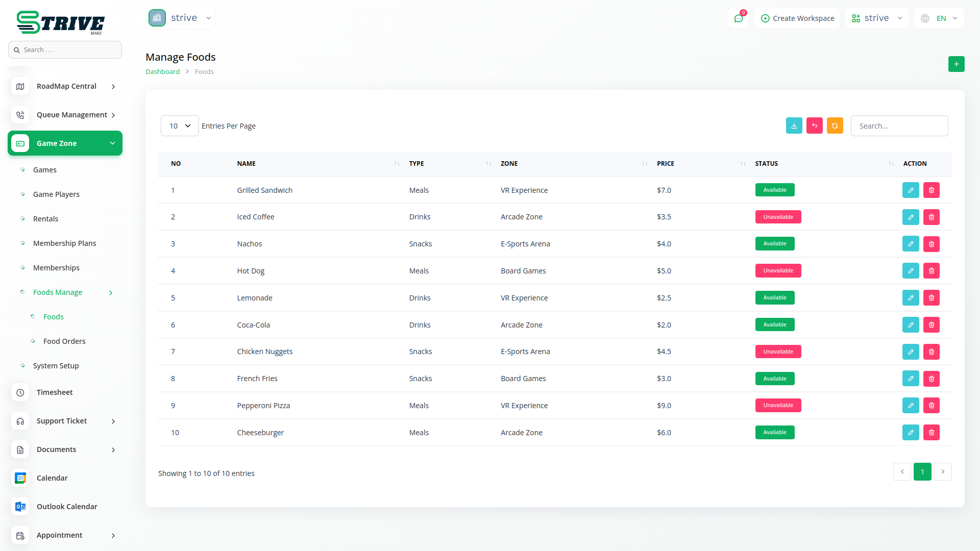The image size is (980, 551).
Task: Sort the table by the Price column
Action: pyautogui.click(x=665, y=163)
